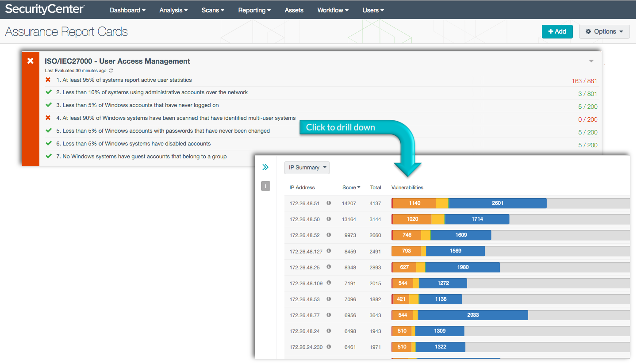Open policy 6 about disabled accounts
The height and width of the screenshot is (364, 637).
point(133,144)
